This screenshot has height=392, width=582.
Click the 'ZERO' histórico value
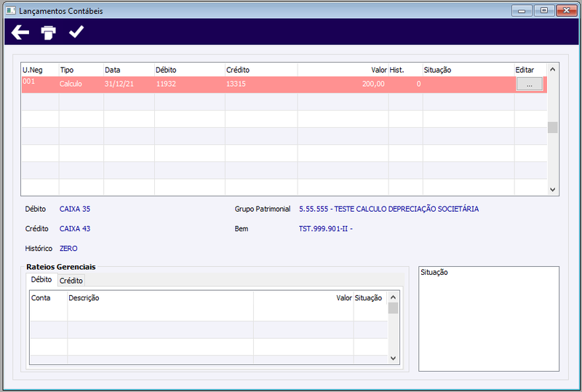[68, 248]
